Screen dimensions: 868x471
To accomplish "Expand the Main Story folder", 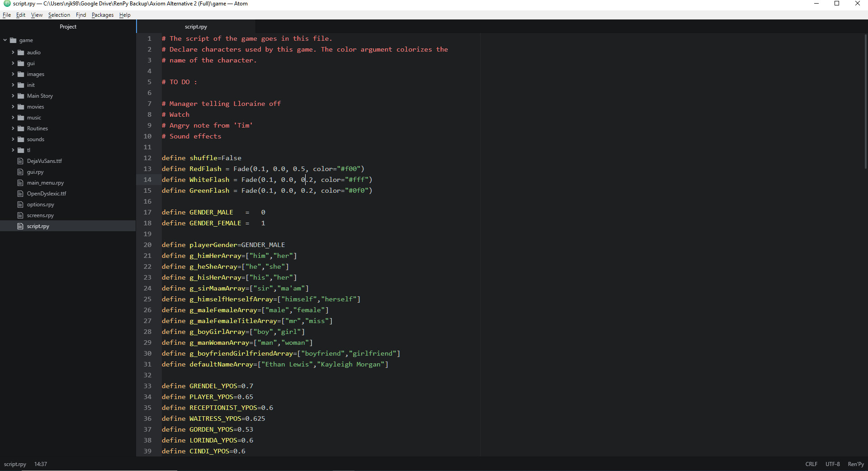I will tap(12, 96).
